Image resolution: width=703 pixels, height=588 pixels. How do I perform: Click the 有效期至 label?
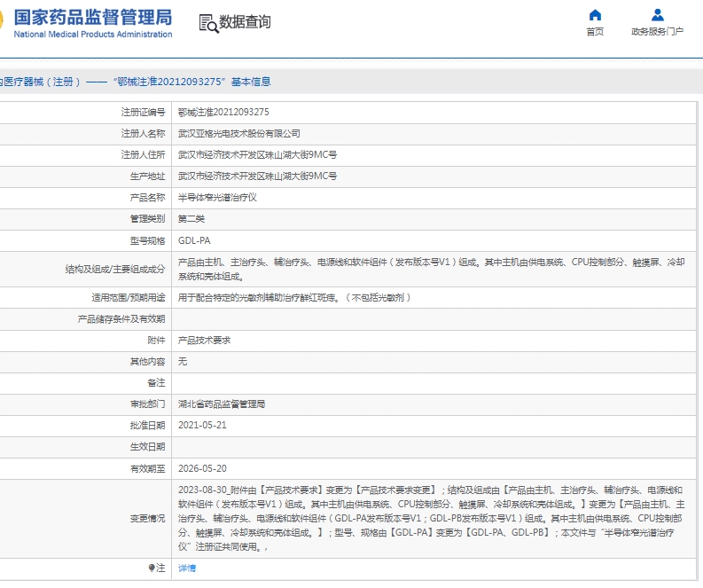coord(147,468)
